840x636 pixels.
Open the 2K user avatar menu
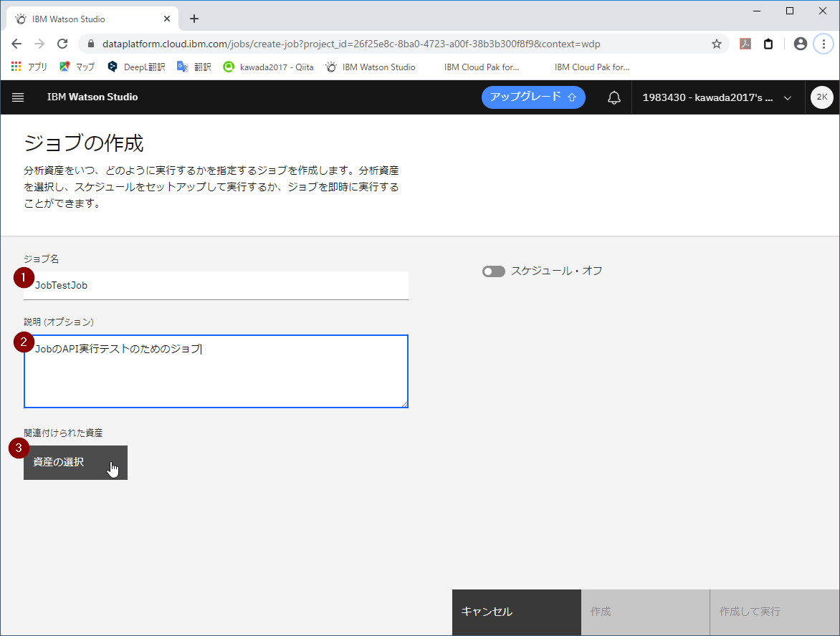(822, 97)
